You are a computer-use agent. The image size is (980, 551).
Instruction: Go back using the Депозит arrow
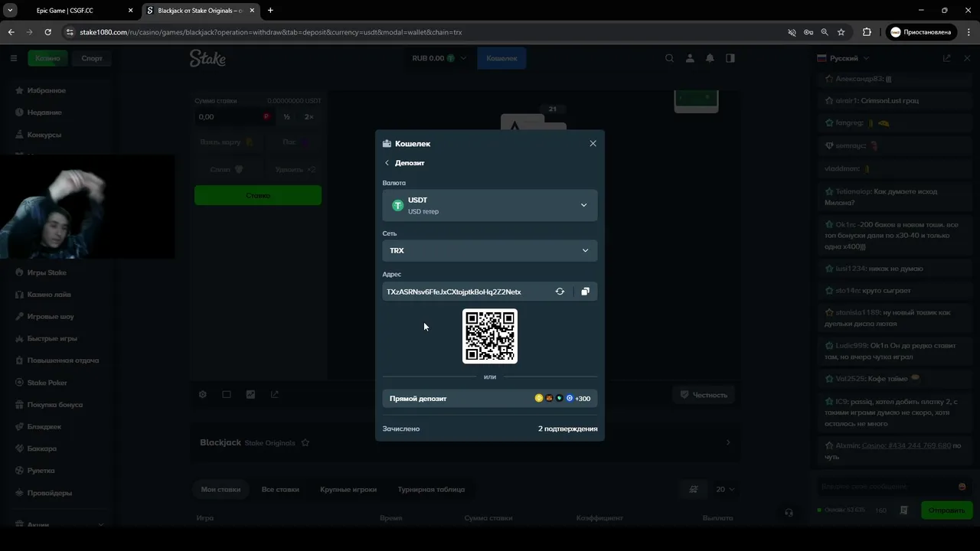(387, 163)
